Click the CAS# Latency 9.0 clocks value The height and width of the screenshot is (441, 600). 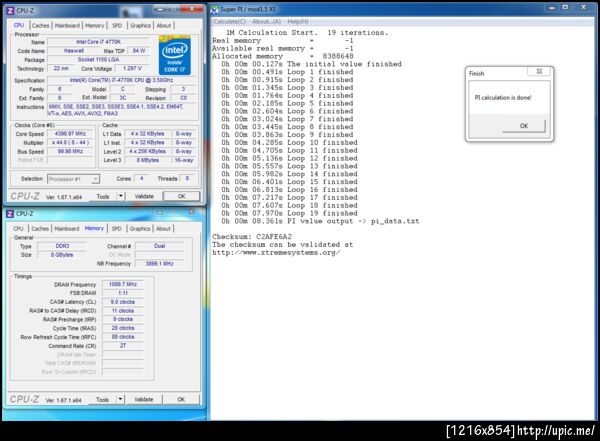point(123,302)
